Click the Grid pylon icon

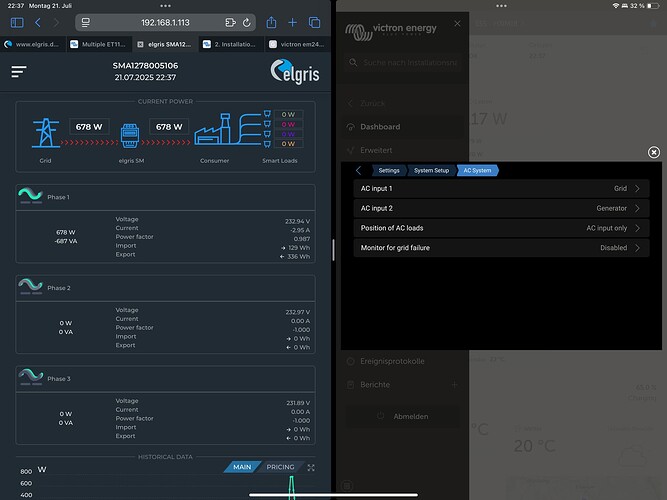46,133
